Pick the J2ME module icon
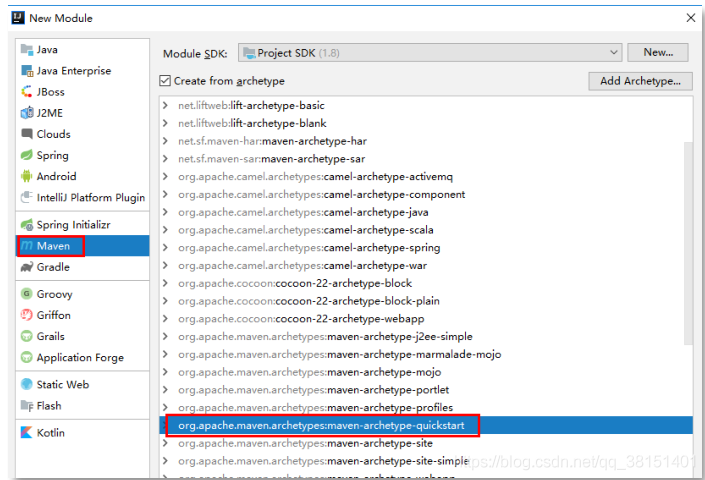 27,113
